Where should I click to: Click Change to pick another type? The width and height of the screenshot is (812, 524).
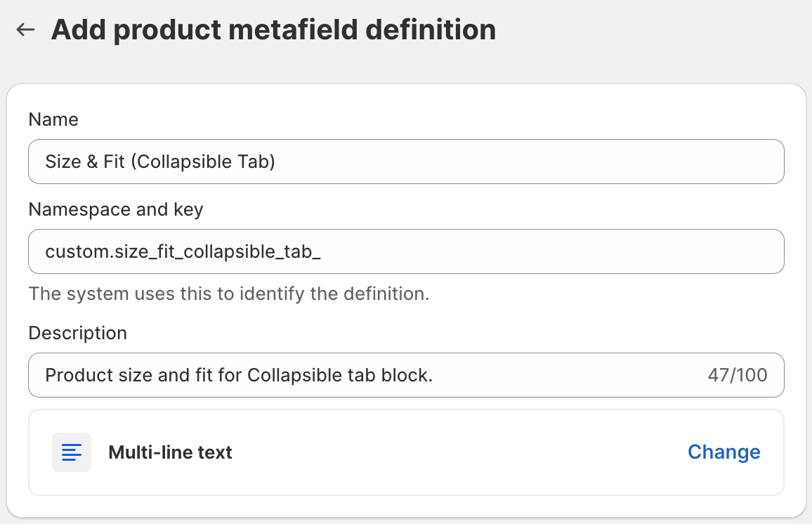(723, 452)
